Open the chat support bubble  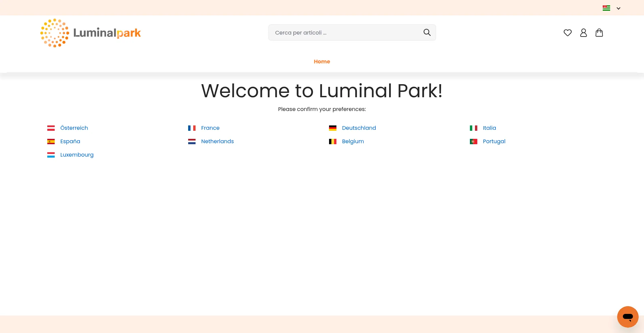(x=628, y=317)
